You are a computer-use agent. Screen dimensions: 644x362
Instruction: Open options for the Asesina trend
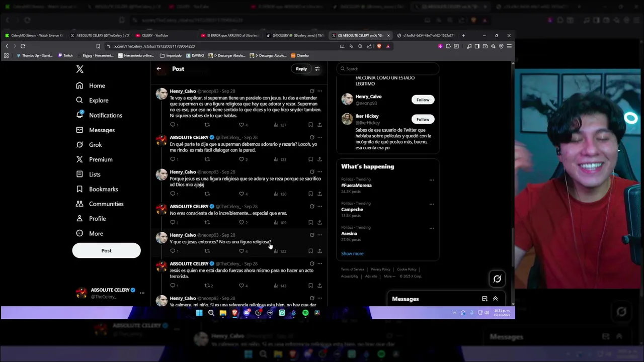pyautogui.click(x=431, y=228)
